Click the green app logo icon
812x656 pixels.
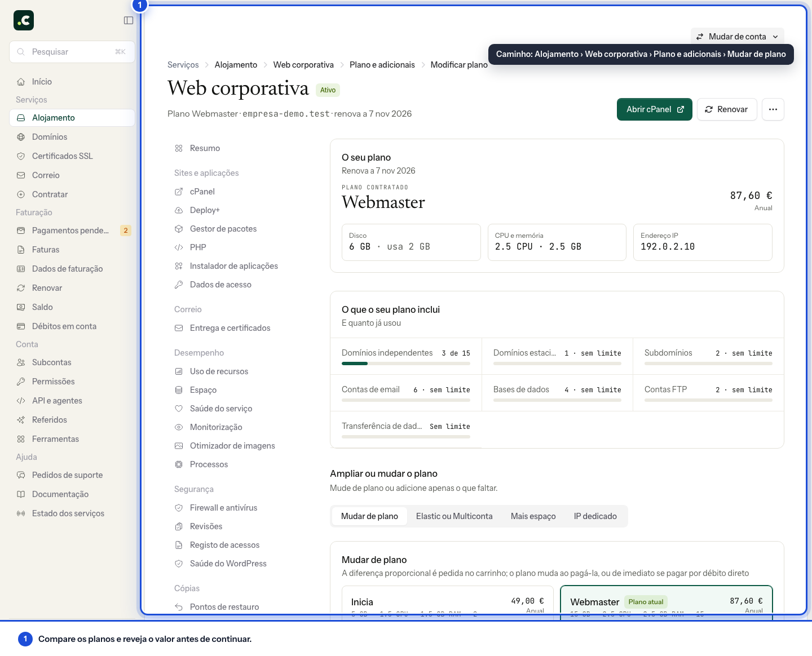point(24,20)
